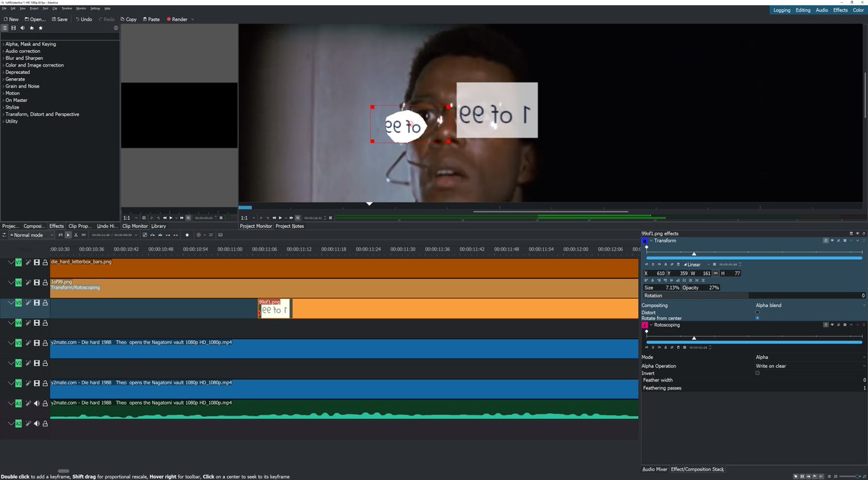Show main effects list icon
The width and height of the screenshot is (868, 480).
(4, 28)
